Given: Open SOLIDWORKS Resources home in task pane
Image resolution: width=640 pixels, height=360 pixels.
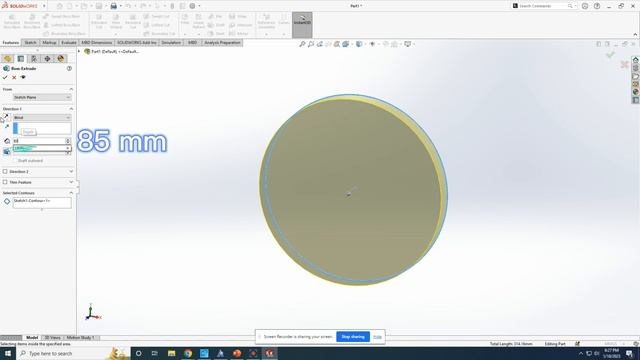Looking at the screenshot, I should coord(636,60).
